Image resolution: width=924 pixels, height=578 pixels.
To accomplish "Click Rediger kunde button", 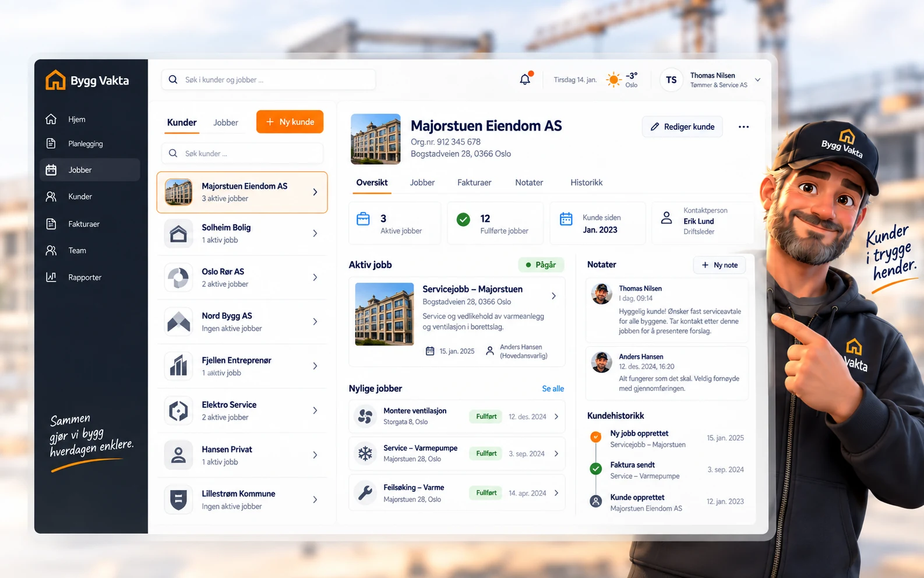I will (x=682, y=126).
